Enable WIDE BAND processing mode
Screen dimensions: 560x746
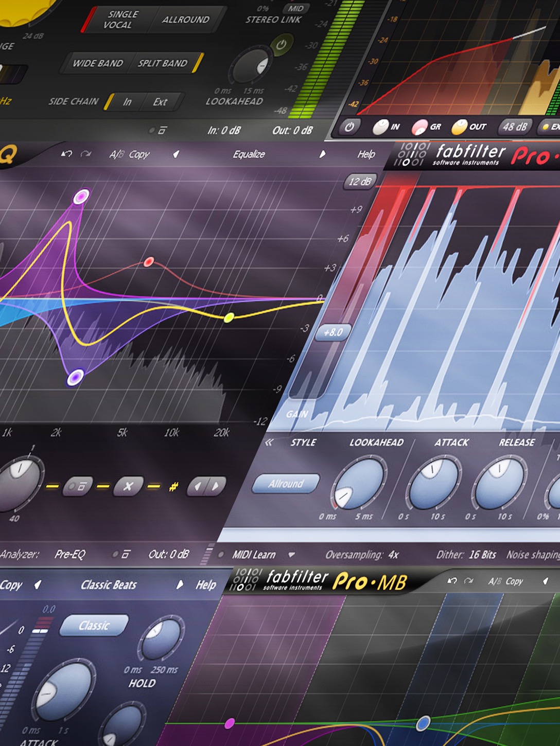(x=98, y=63)
